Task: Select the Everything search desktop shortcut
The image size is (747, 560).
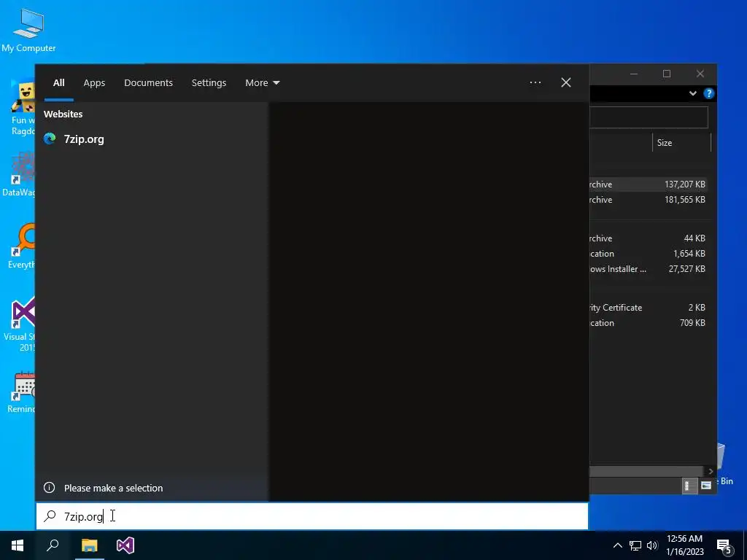Action: tap(21, 246)
